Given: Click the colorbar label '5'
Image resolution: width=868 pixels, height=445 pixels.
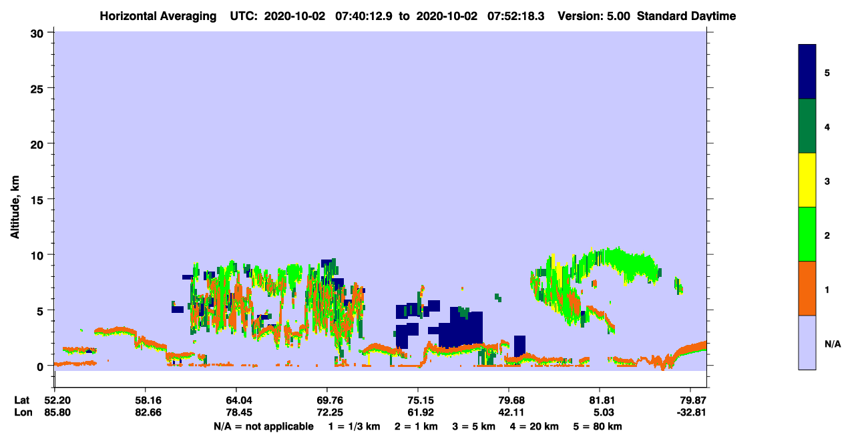Looking at the screenshot, I should 827,73.
